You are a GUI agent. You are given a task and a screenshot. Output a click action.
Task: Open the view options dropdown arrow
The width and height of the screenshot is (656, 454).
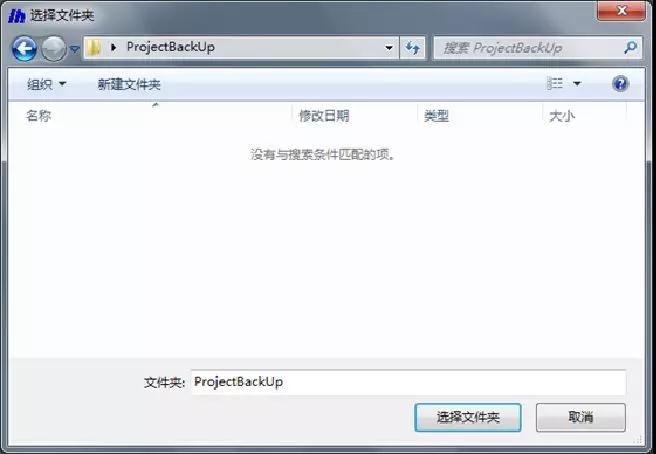577,84
